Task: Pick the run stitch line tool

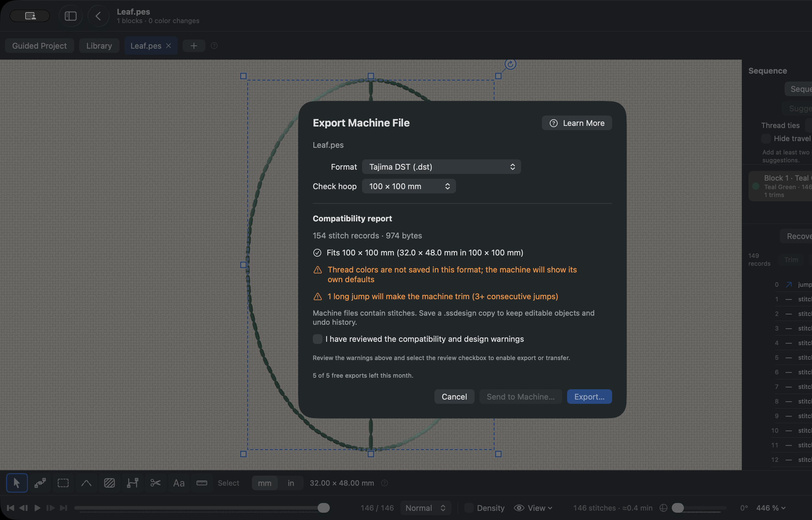Action: [86, 483]
